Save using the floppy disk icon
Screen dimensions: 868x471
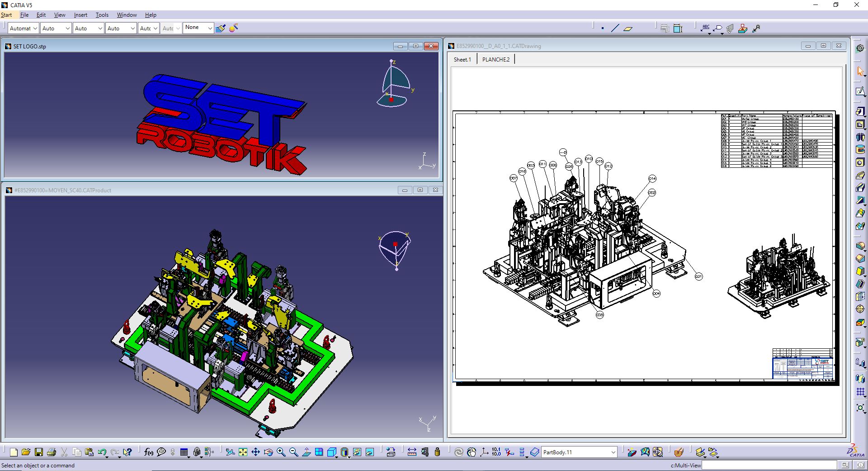[38, 452]
